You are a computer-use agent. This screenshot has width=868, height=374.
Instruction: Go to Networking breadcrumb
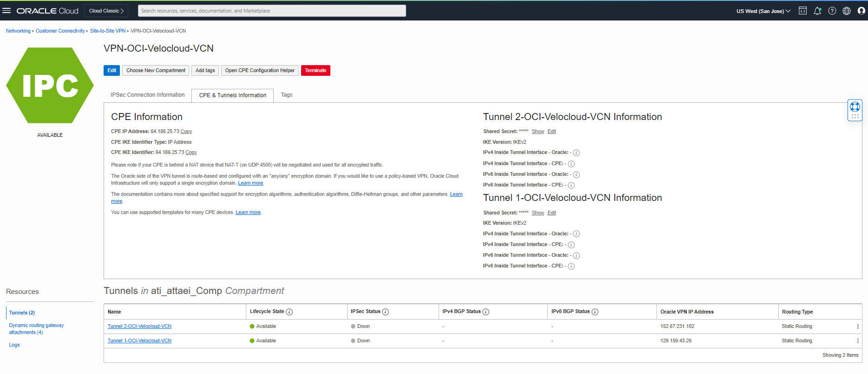pos(18,31)
